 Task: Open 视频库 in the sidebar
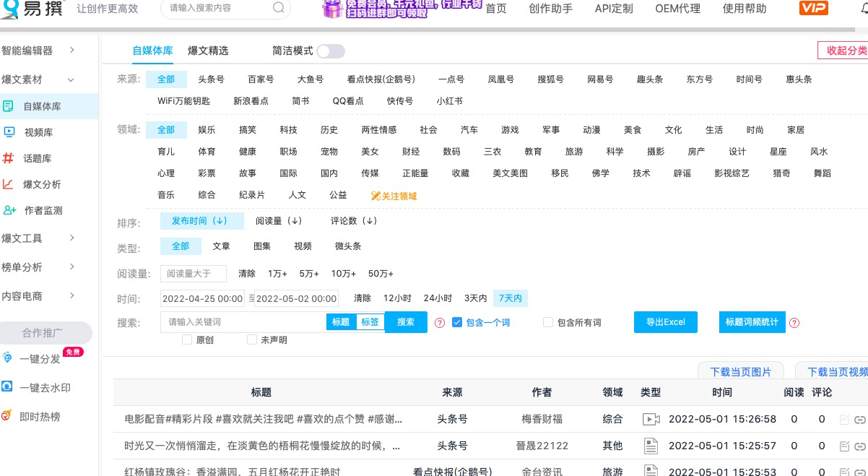click(38, 132)
